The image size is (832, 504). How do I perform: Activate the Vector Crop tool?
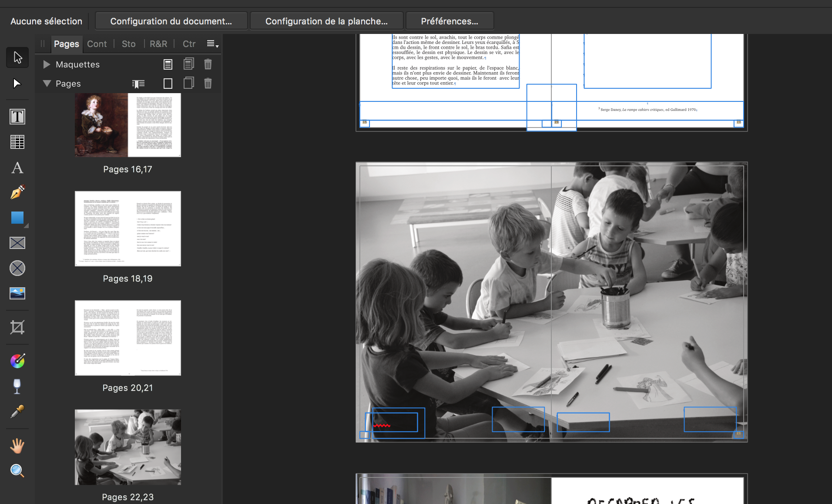tap(17, 327)
